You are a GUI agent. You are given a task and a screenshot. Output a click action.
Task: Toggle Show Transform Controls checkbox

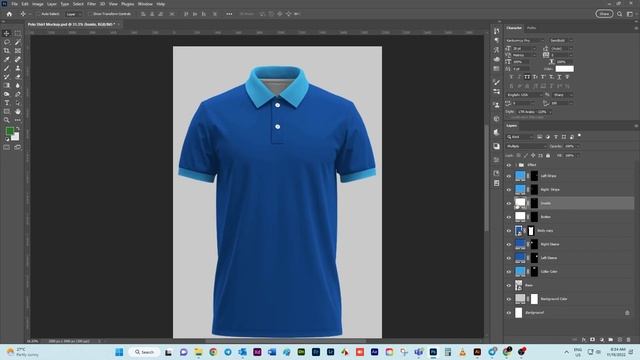click(91, 14)
